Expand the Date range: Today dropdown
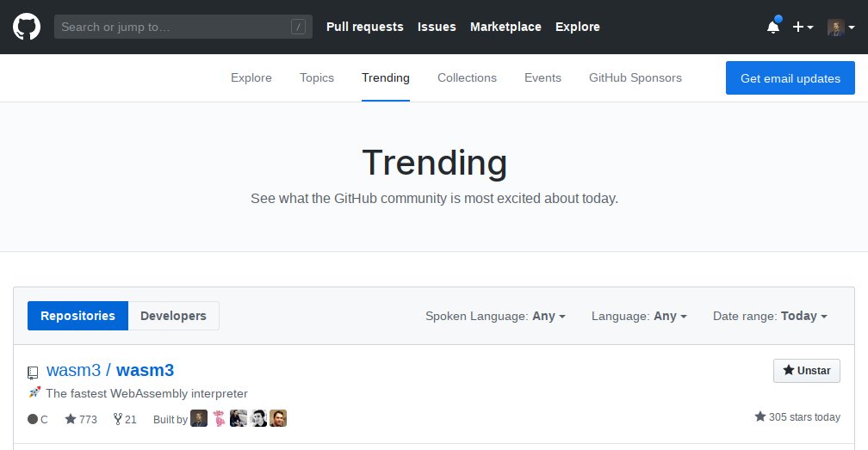This screenshot has height=450, width=868. 770,317
